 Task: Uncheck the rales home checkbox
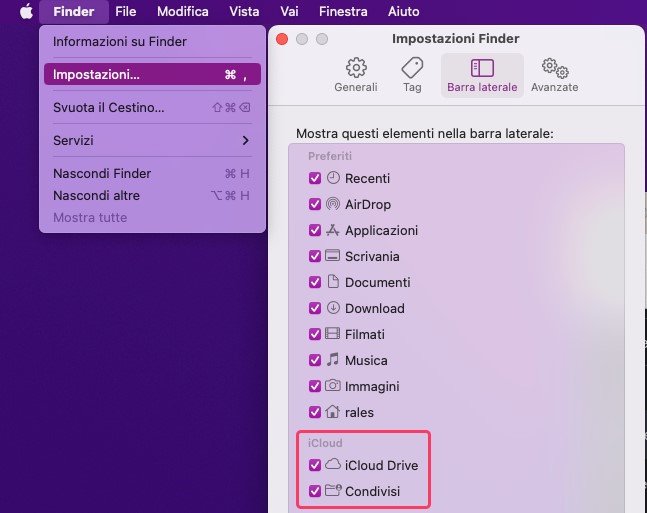pos(315,412)
